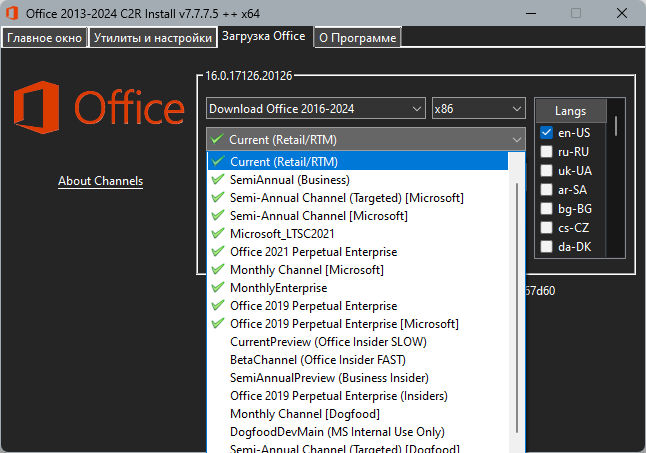Click the green checkmark beside MonthlyEnterprise
646x453 pixels.
pyautogui.click(x=218, y=287)
